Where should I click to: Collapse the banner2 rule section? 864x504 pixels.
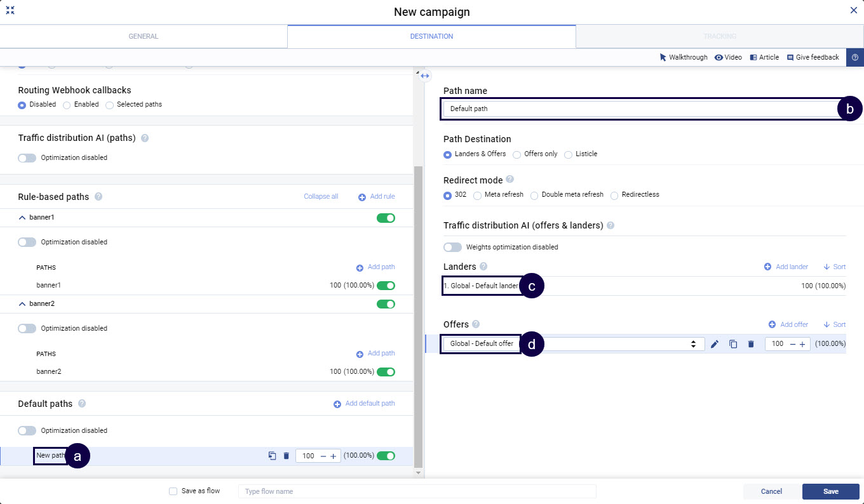pos(23,304)
